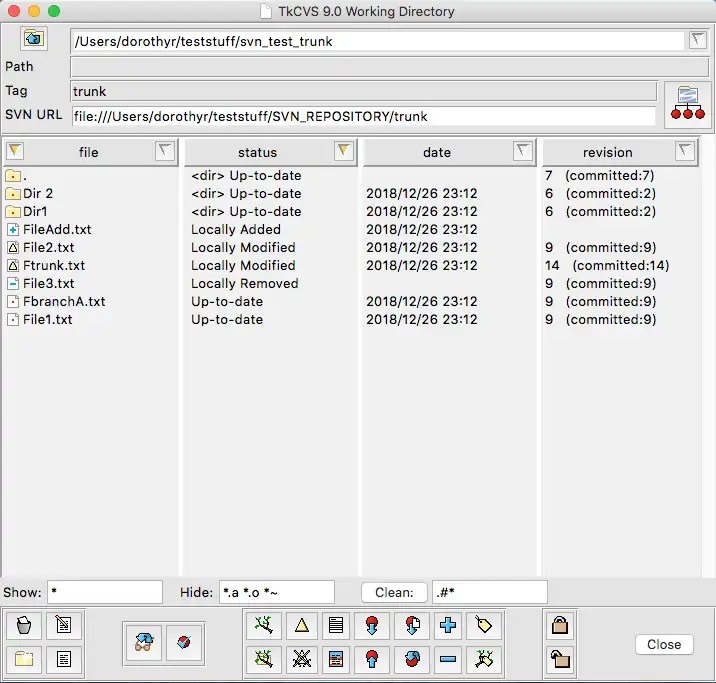The image size is (716, 683).
Task: Click the Path field
Action: [x=390, y=67]
